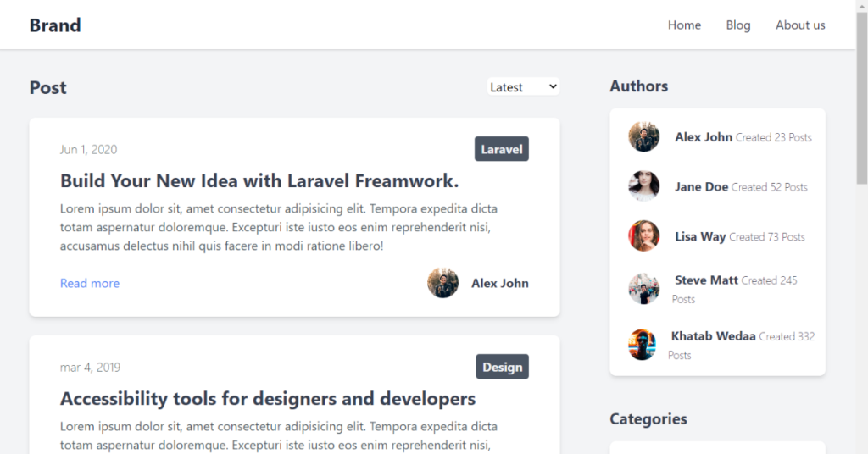Click author avatar on Laravel post card
This screenshot has width=868, height=454.
point(442,283)
